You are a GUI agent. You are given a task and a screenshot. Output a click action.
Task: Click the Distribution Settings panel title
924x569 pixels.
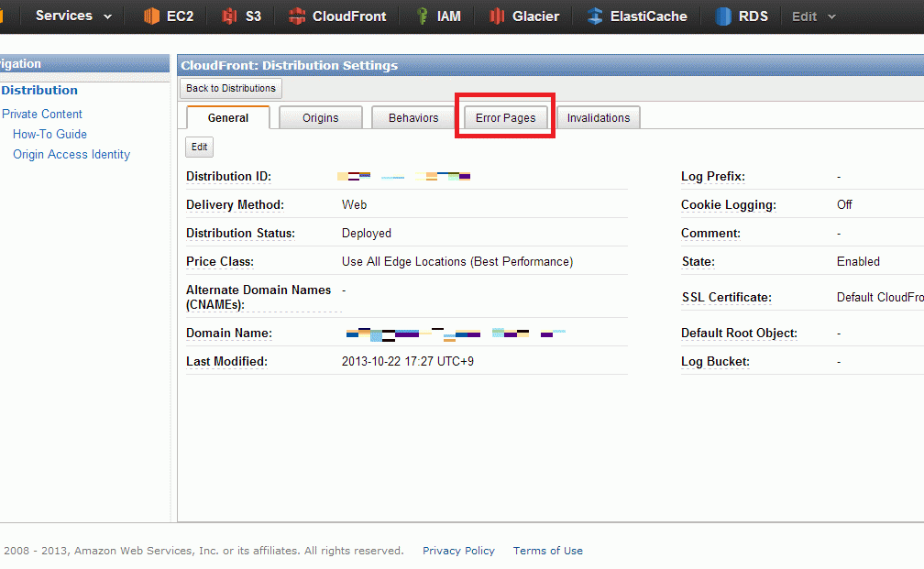click(290, 65)
